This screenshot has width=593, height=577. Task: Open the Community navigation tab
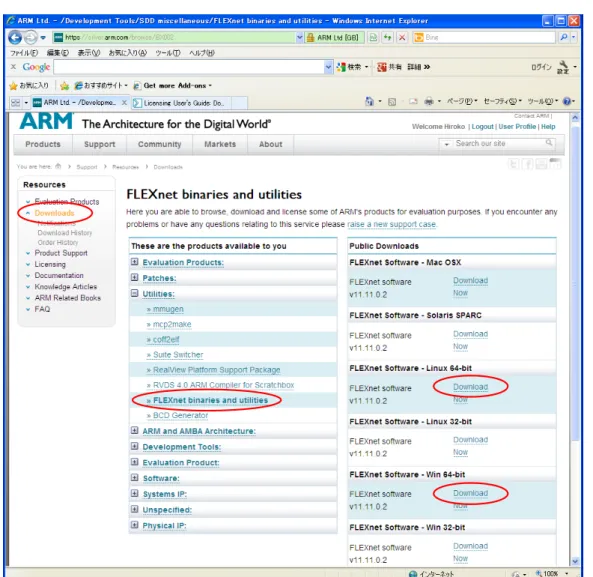(x=159, y=144)
